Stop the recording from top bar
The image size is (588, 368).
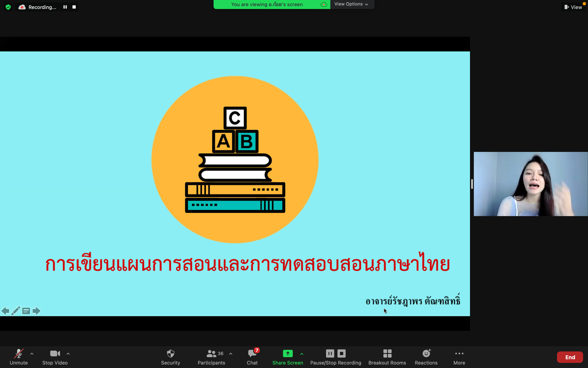point(74,7)
